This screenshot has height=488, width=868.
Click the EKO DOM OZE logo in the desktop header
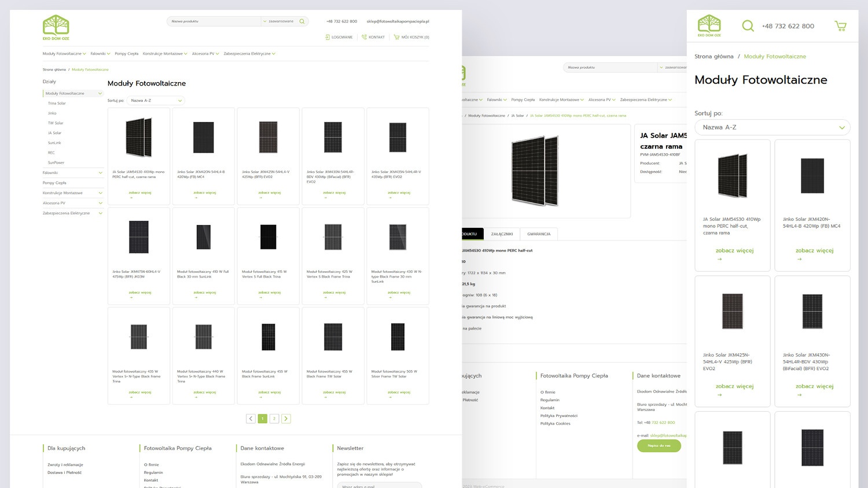pyautogui.click(x=56, y=27)
